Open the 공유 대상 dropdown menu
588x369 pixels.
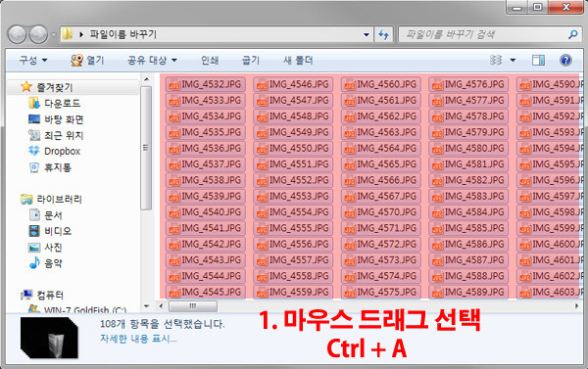[x=152, y=61]
